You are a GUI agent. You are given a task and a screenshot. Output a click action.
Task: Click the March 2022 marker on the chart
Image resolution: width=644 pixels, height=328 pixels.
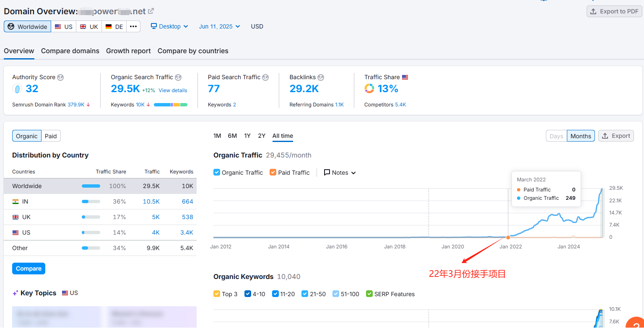click(508, 238)
